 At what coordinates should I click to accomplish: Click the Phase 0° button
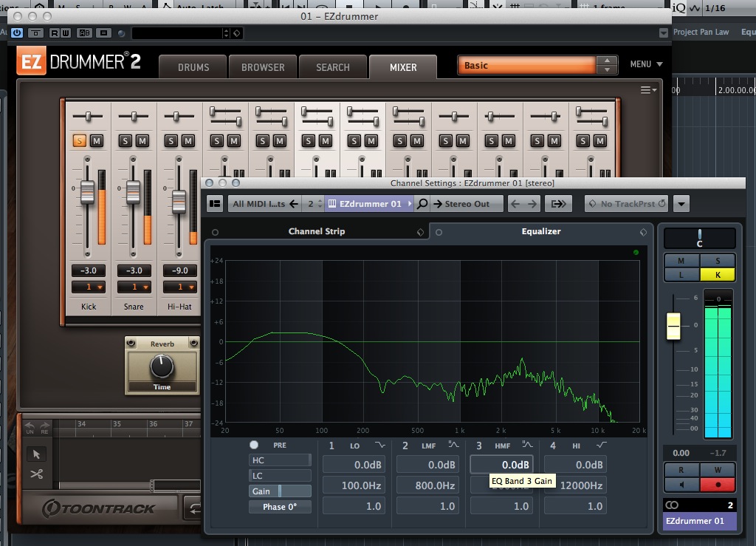pyautogui.click(x=280, y=507)
